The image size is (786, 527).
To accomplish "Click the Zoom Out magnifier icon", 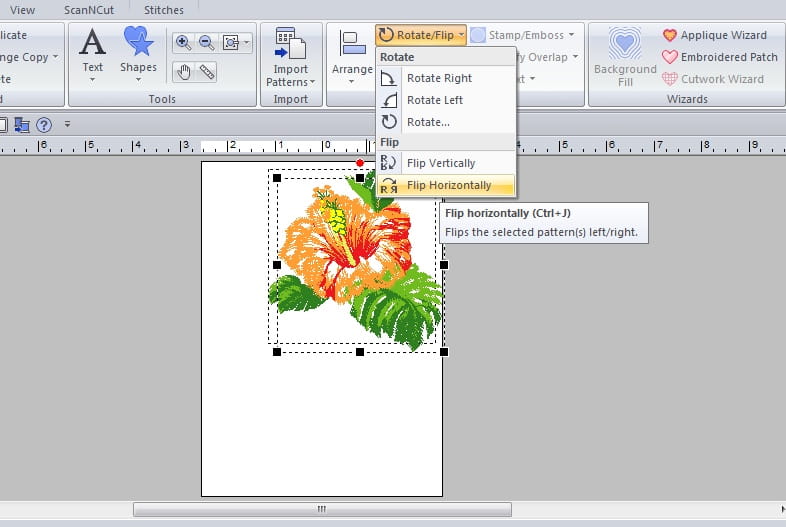I will [206, 42].
